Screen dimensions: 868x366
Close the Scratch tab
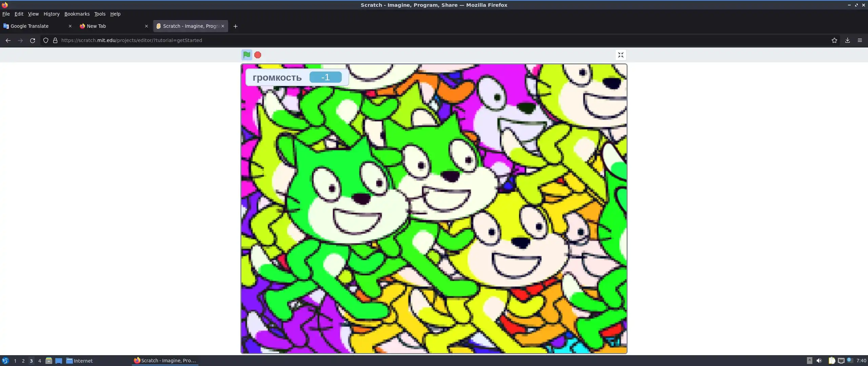click(x=223, y=26)
